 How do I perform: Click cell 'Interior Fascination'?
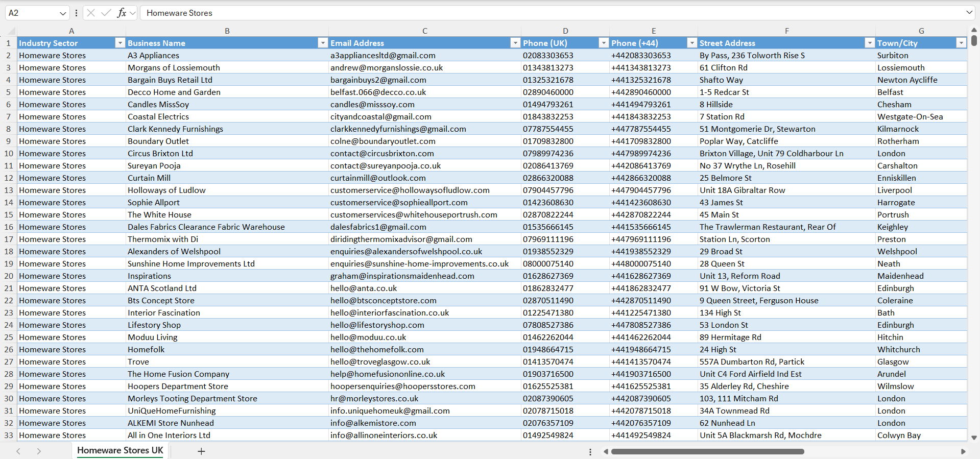[x=227, y=312]
